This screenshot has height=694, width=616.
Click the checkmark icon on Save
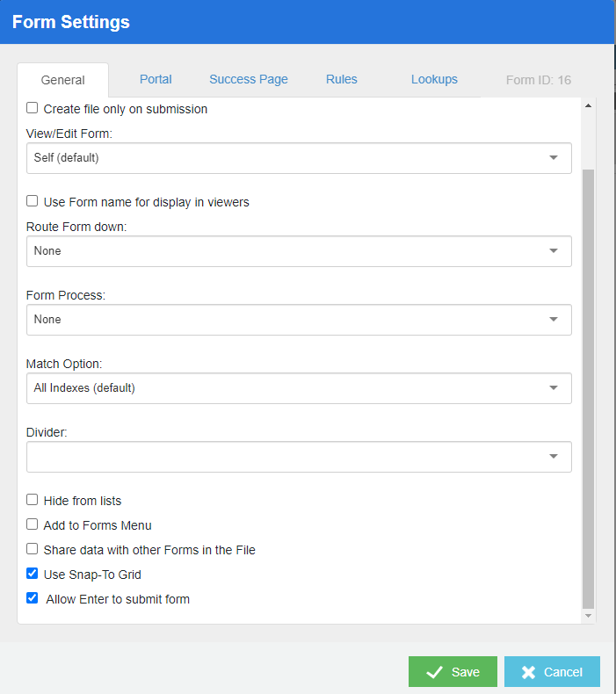coord(433,672)
